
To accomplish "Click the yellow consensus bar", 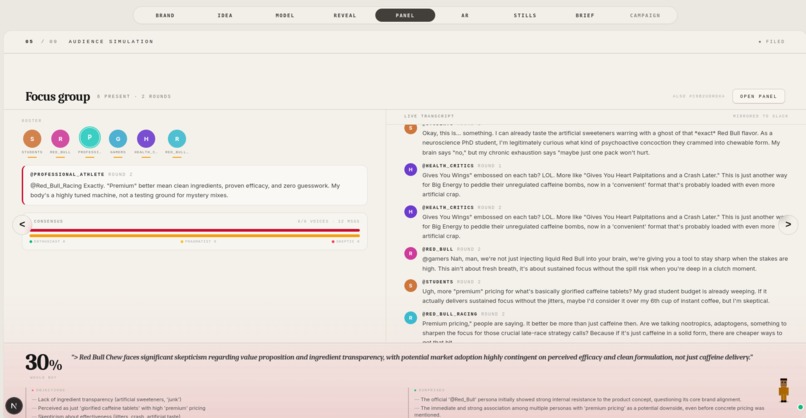I will (x=195, y=235).
